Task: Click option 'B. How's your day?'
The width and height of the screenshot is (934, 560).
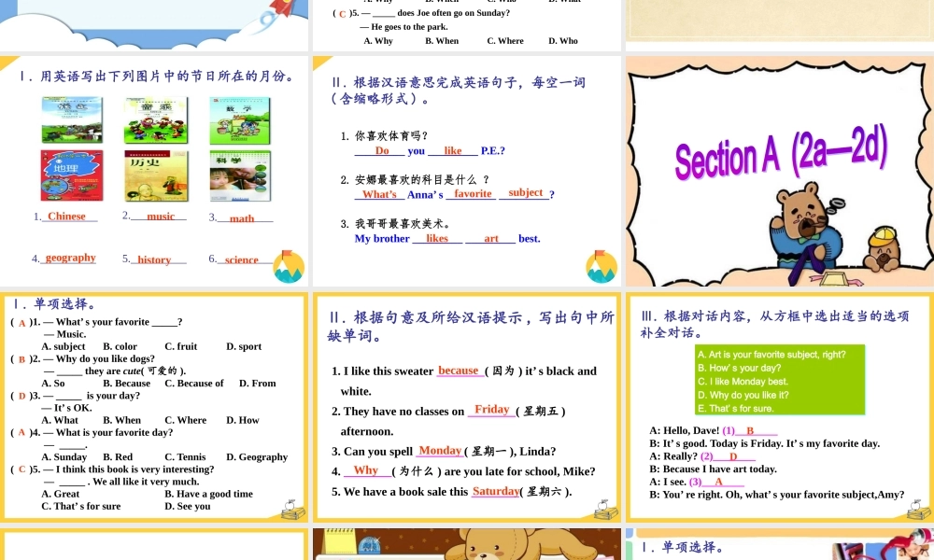Action: click(x=739, y=369)
